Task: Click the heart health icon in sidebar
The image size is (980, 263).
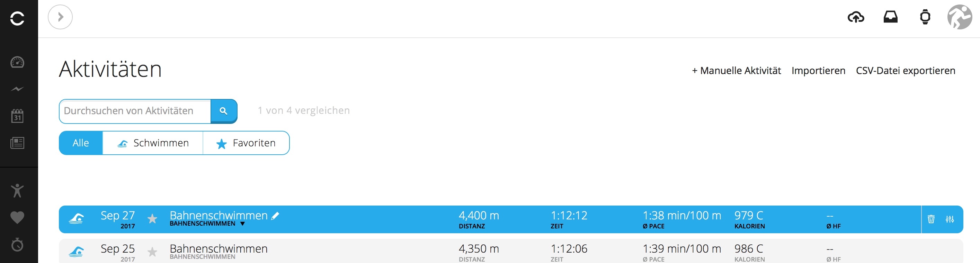Action: click(17, 217)
